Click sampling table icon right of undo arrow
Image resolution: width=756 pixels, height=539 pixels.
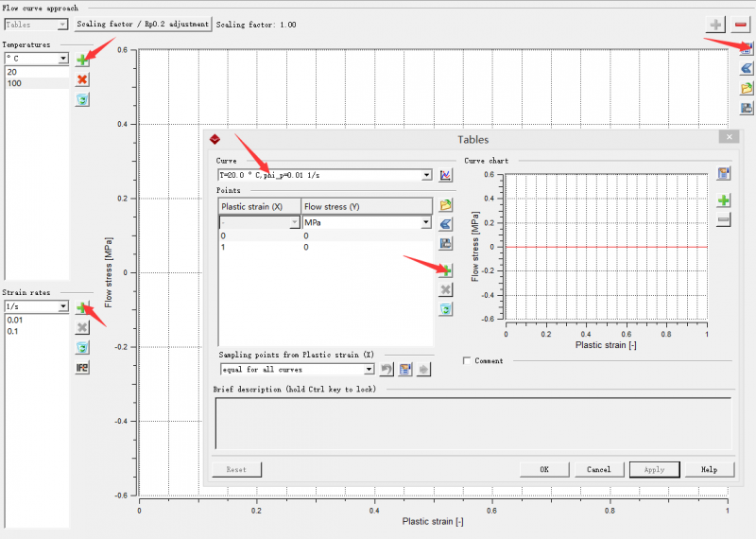coord(405,370)
